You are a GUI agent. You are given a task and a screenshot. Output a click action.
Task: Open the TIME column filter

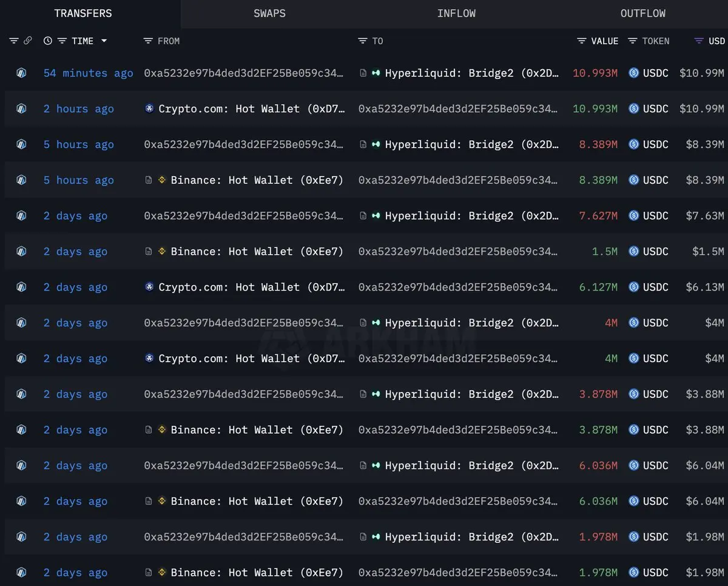pos(62,41)
